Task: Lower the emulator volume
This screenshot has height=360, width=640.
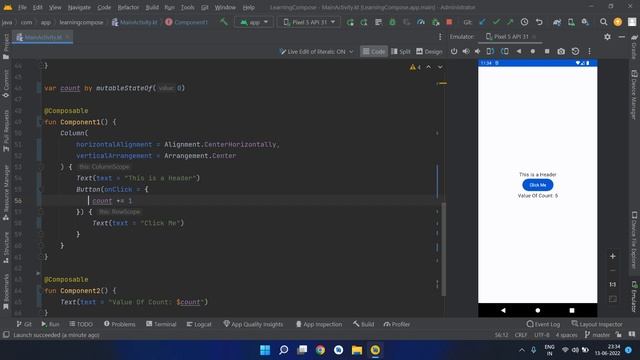Action: click(478, 51)
